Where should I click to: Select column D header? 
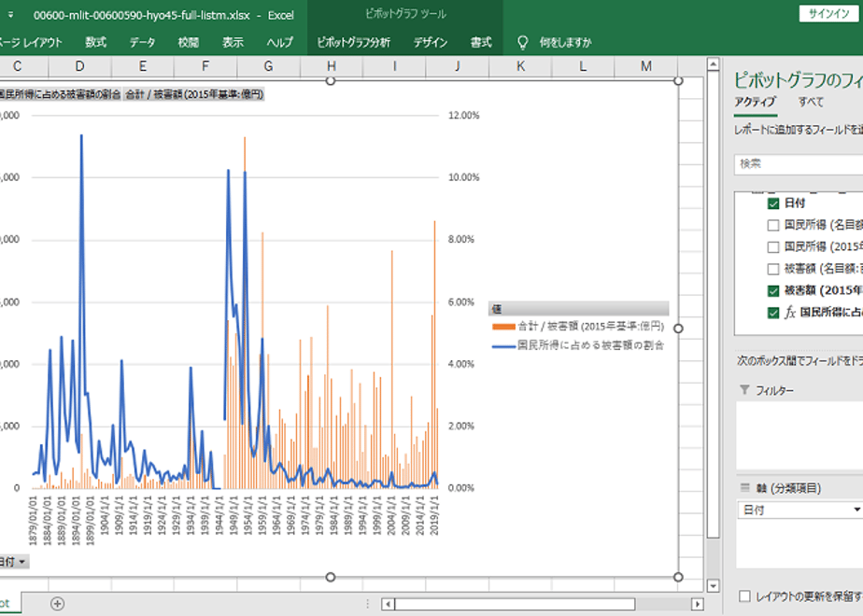(79, 66)
